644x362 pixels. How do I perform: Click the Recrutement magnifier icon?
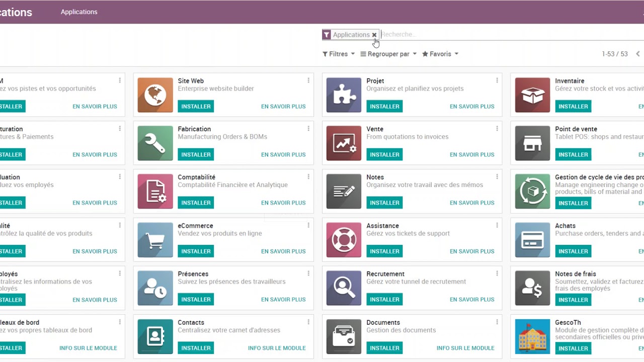[x=344, y=288]
